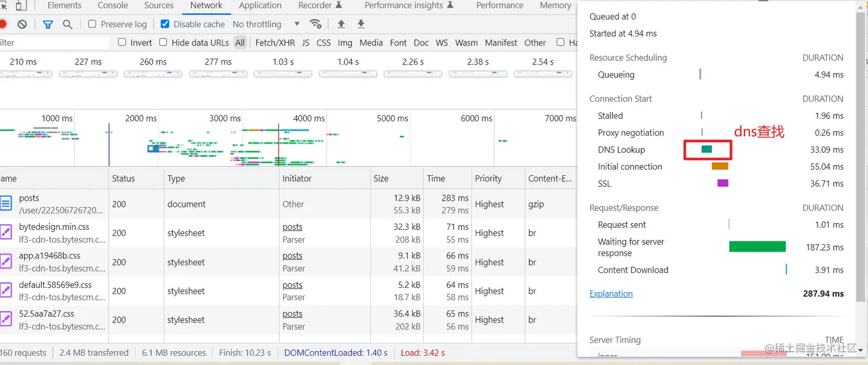Screen dimensions: 868x365
Task: Go to the Sources tab
Action: [x=159, y=6]
